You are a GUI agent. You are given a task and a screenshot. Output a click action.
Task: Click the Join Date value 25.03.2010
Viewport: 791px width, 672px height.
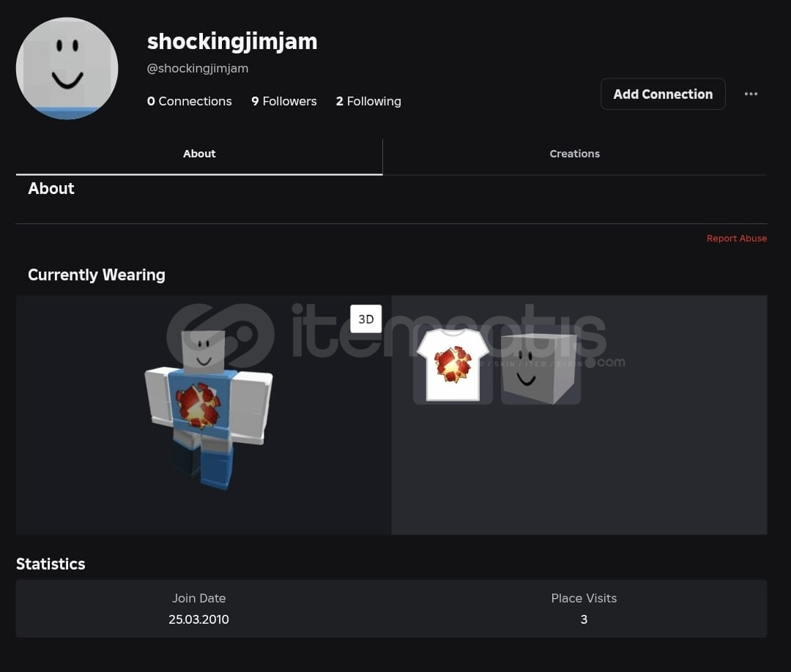click(x=198, y=619)
